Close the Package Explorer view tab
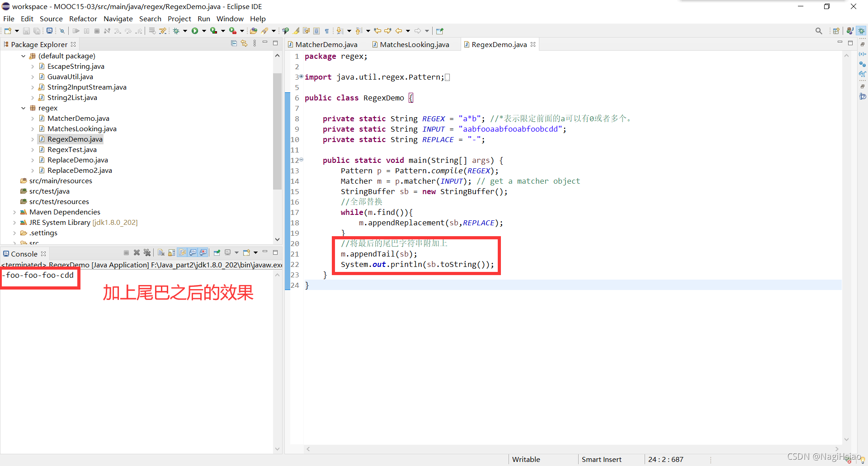Viewport: 868px width, 466px height. pyautogui.click(x=73, y=44)
